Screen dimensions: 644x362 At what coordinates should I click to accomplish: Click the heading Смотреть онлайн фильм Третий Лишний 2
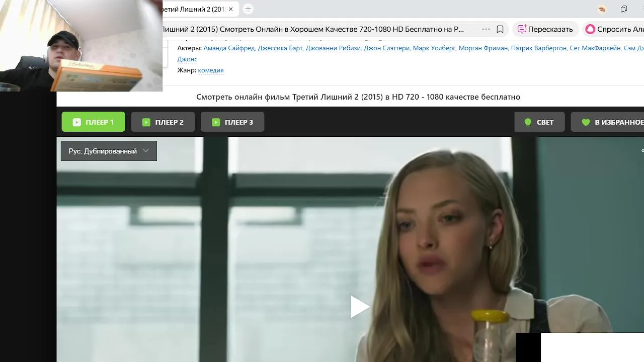tap(358, 97)
